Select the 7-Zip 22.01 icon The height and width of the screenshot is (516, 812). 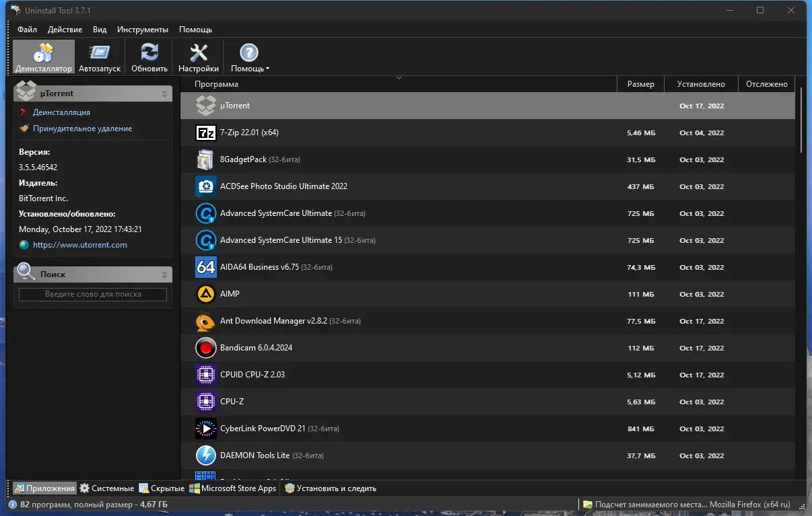tap(205, 133)
